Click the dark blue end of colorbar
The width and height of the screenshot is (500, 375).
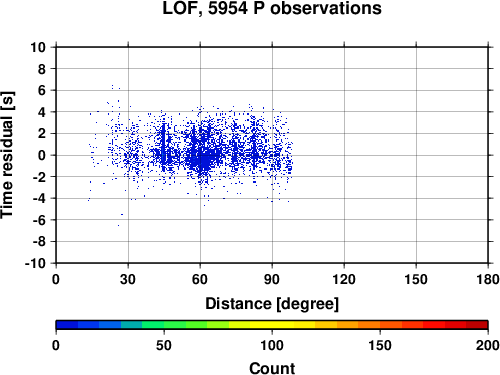click(x=67, y=325)
